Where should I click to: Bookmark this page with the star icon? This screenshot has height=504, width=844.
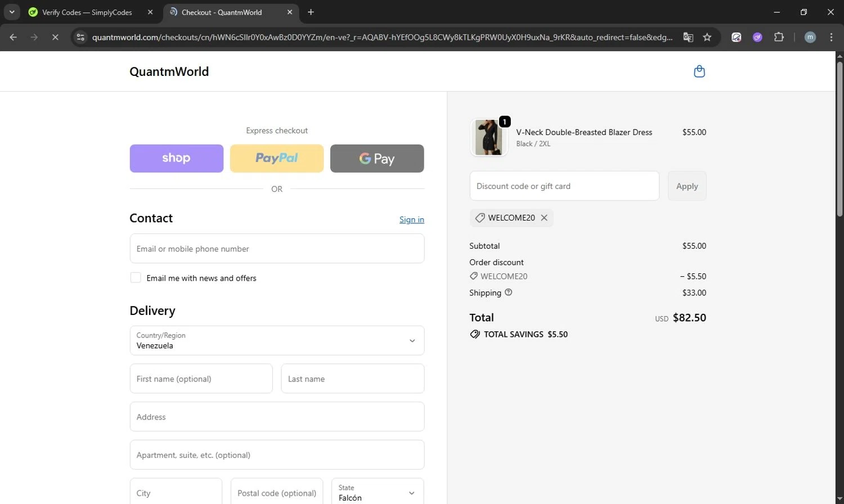pos(707,37)
